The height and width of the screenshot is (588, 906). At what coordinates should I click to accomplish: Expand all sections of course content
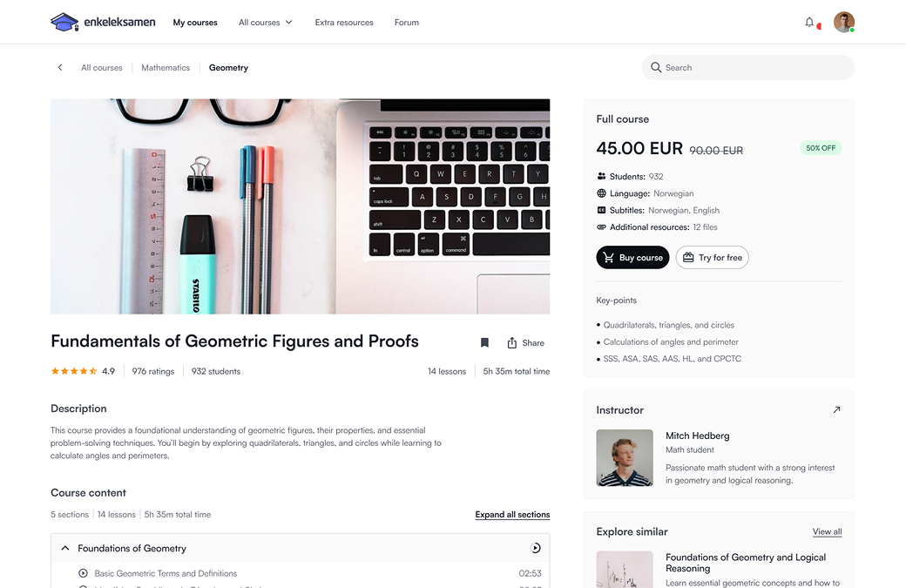point(512,515)
